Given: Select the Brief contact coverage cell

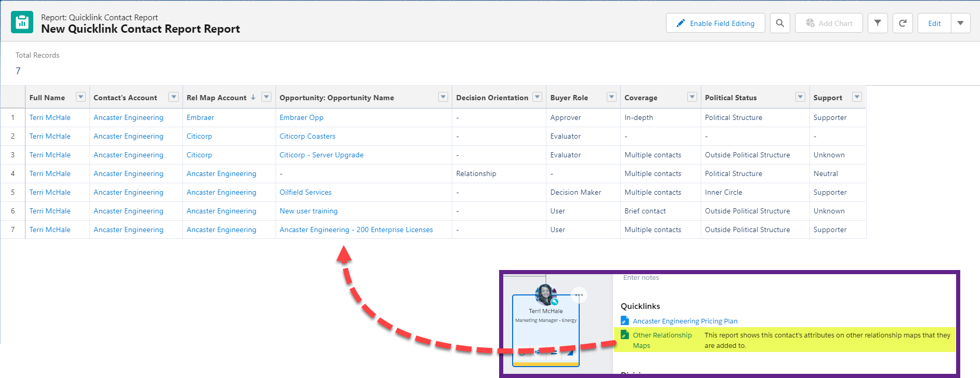Looking at the screenshot, I should pyautogui.click(x=660, y=211).
